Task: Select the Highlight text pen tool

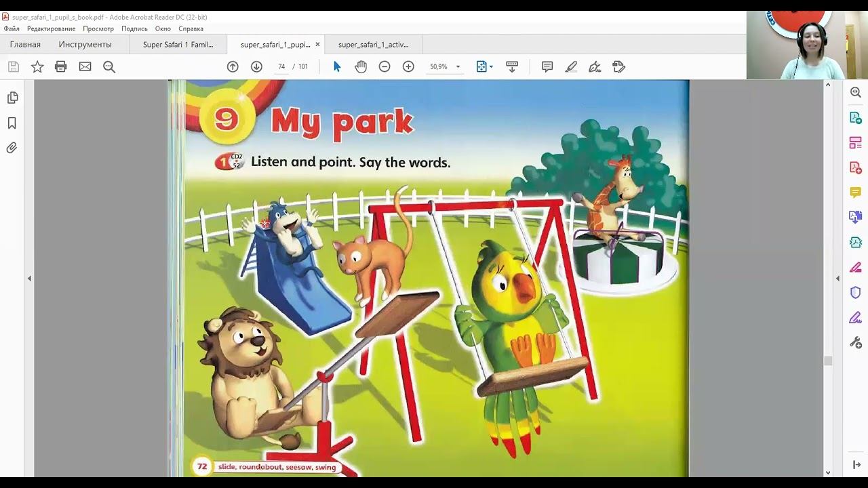Action: pos(571,66)
